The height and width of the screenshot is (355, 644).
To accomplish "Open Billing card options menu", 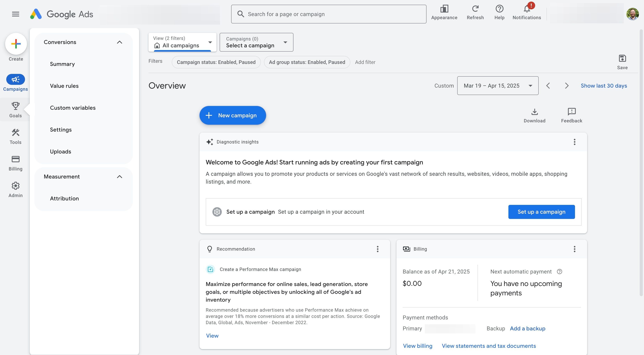I will (x=574, y=249).
